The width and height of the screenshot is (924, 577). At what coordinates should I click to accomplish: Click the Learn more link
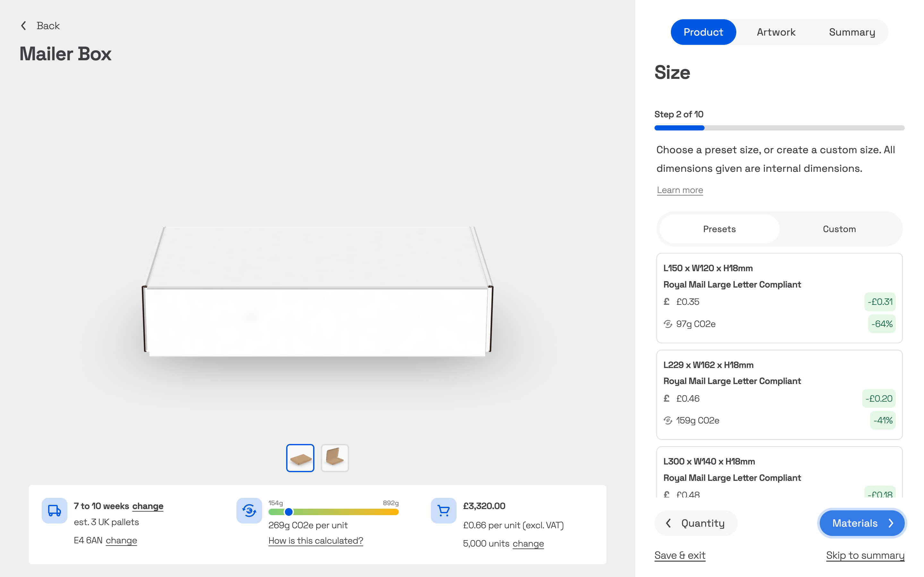pyautogui.click(x=680, y=190)
